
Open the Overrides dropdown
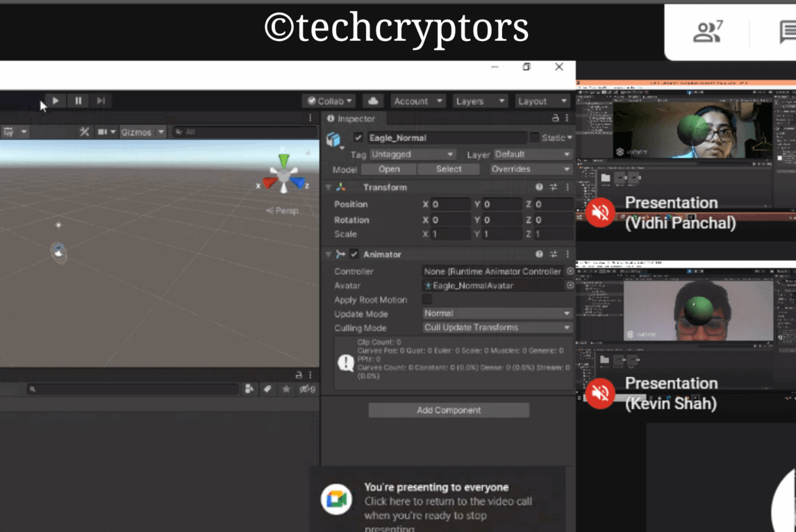coord(531,169)
